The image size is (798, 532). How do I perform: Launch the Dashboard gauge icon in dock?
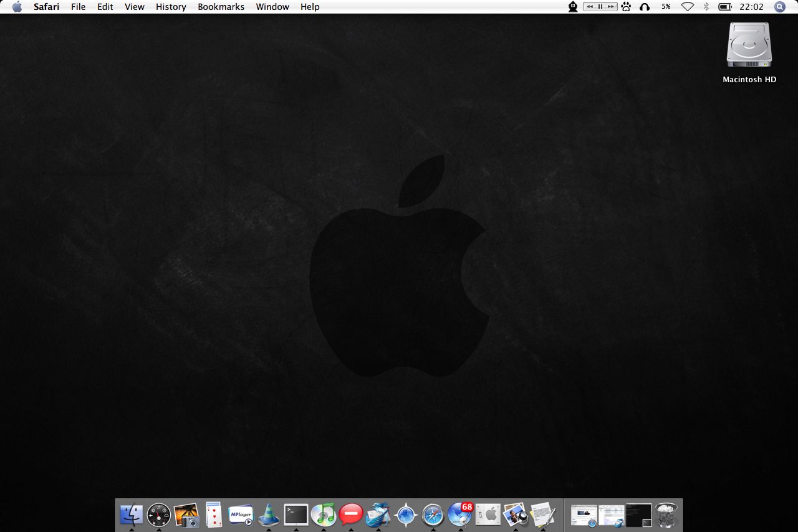159,515
